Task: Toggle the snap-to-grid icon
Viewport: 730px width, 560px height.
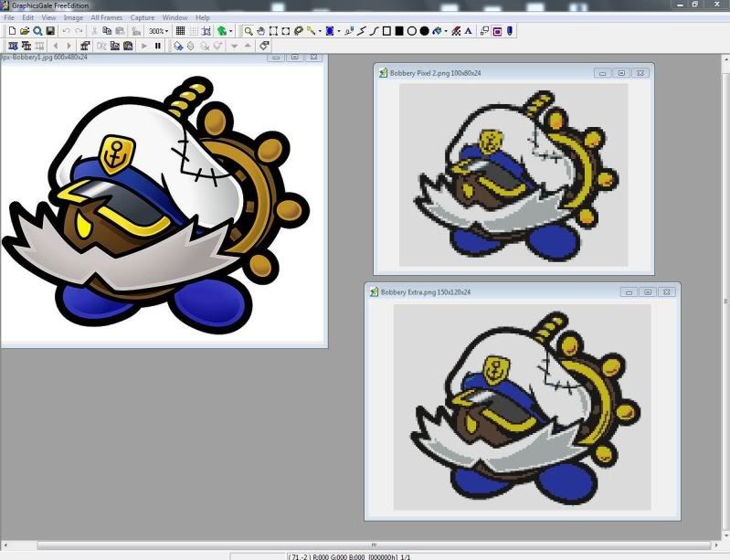Action: pos(206,31)
